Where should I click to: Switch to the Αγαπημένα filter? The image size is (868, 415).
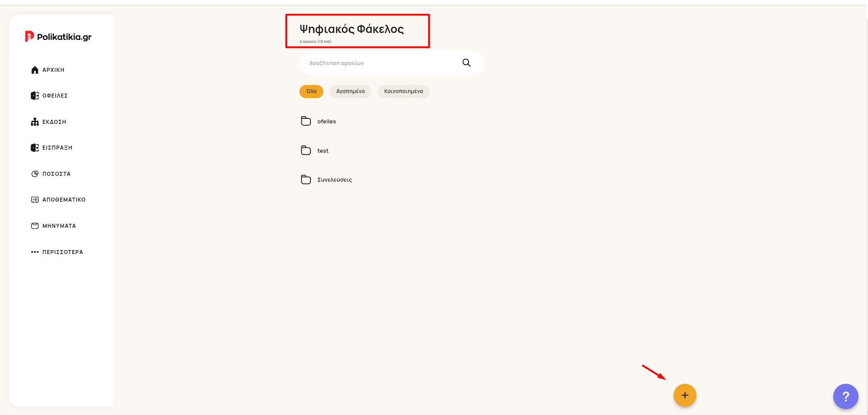coord(350,91)
